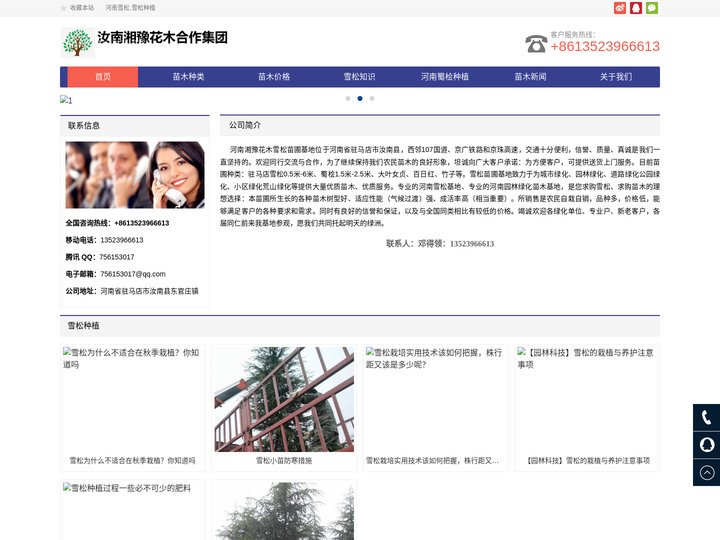Image resolution: width=720 pixels, height=540 pixels.
Task: Click the caption 雪松为什么不适合在秋季栽植？你知道吗
Action: tap(133, 461)
